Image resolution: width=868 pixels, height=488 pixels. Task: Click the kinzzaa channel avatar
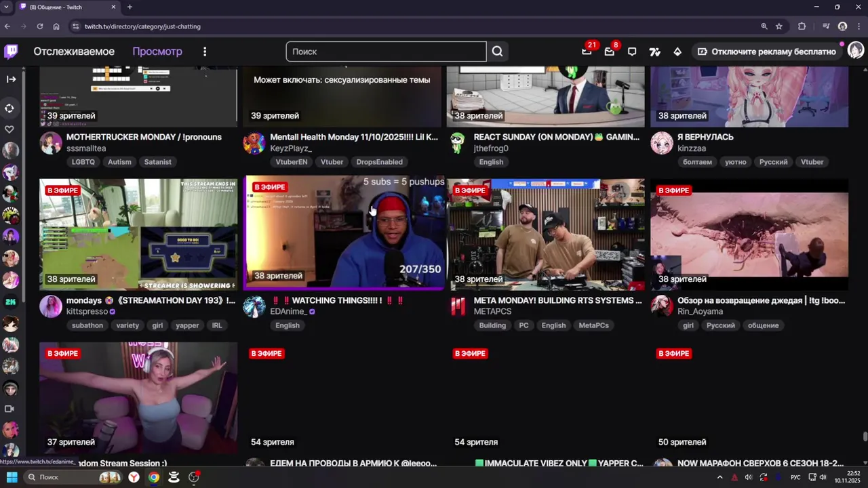[x=662, y=143]
